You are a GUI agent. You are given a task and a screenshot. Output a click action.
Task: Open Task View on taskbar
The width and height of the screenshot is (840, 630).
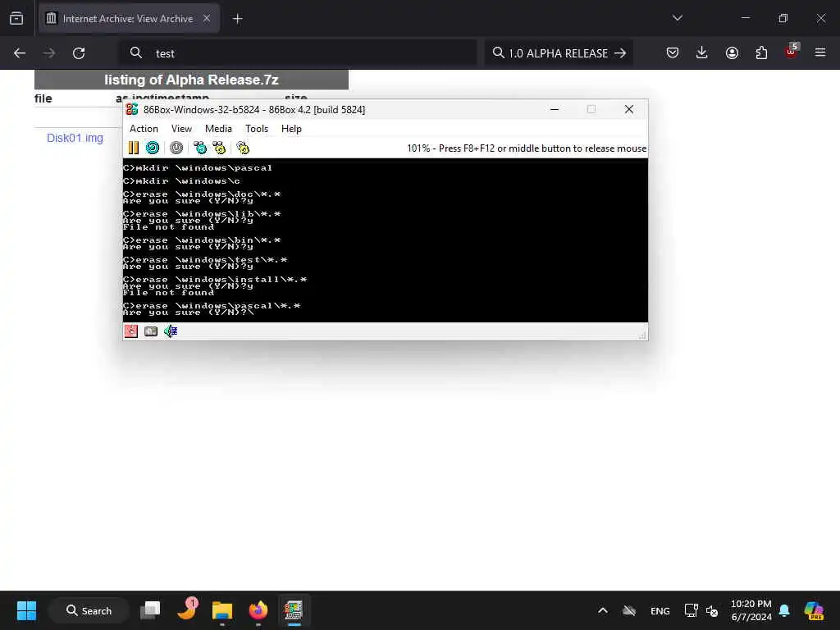(x=150, y=610)
